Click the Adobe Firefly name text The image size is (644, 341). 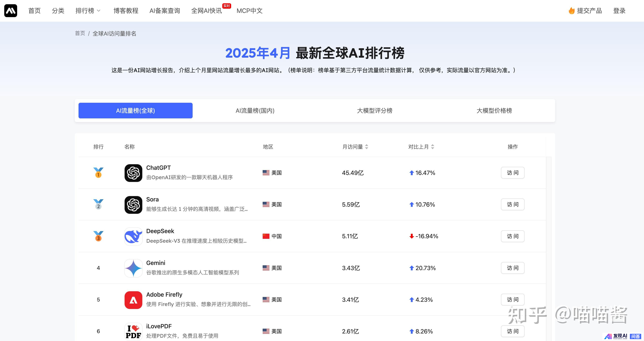click(164, 295)
